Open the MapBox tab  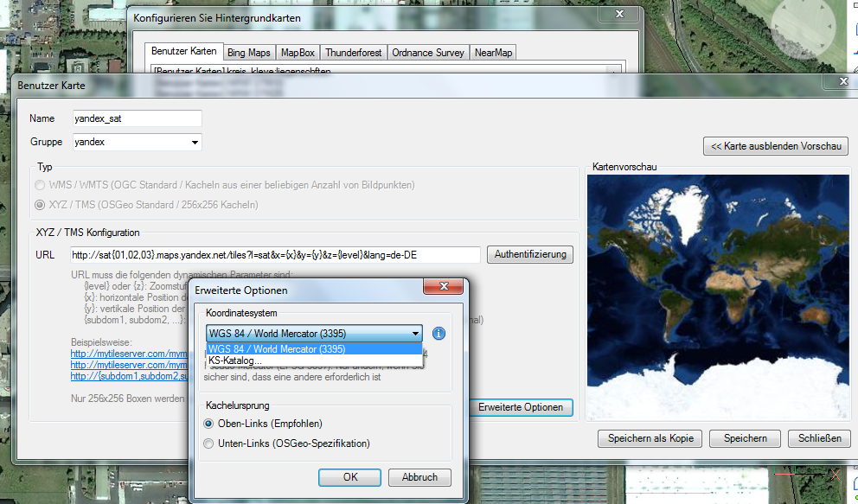(298, 52)
